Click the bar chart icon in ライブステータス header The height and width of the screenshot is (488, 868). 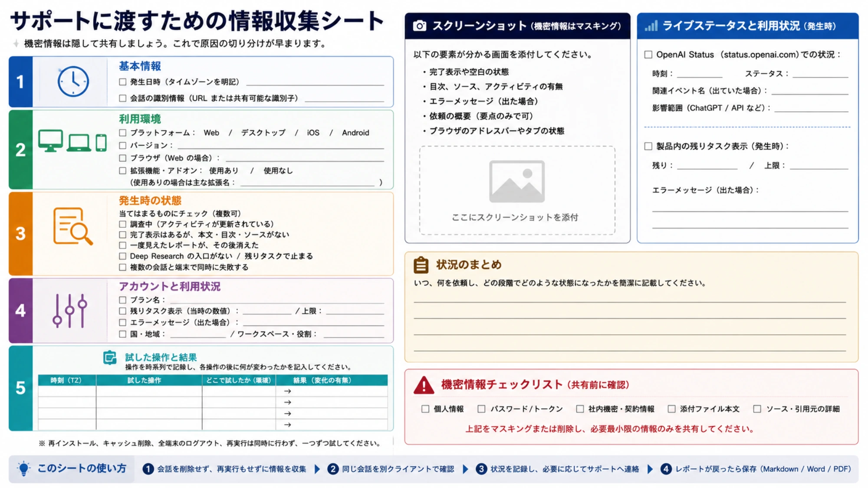click(651, 26)
